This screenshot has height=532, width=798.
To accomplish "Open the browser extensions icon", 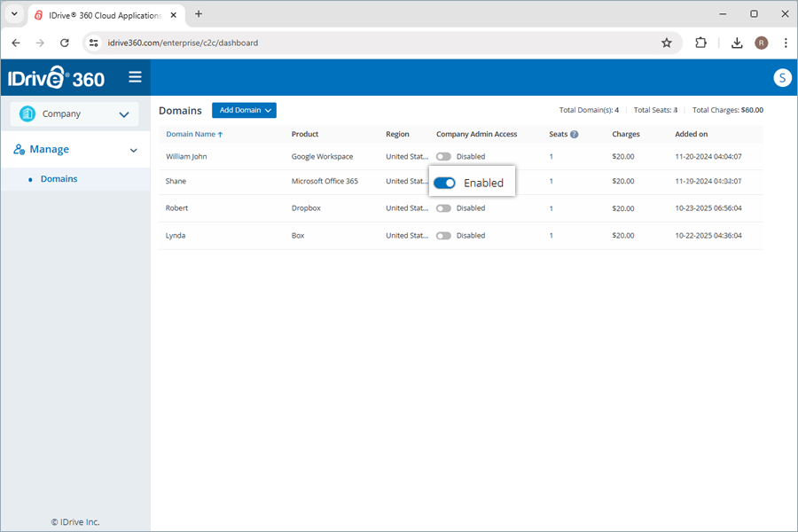I will (700, 43).
